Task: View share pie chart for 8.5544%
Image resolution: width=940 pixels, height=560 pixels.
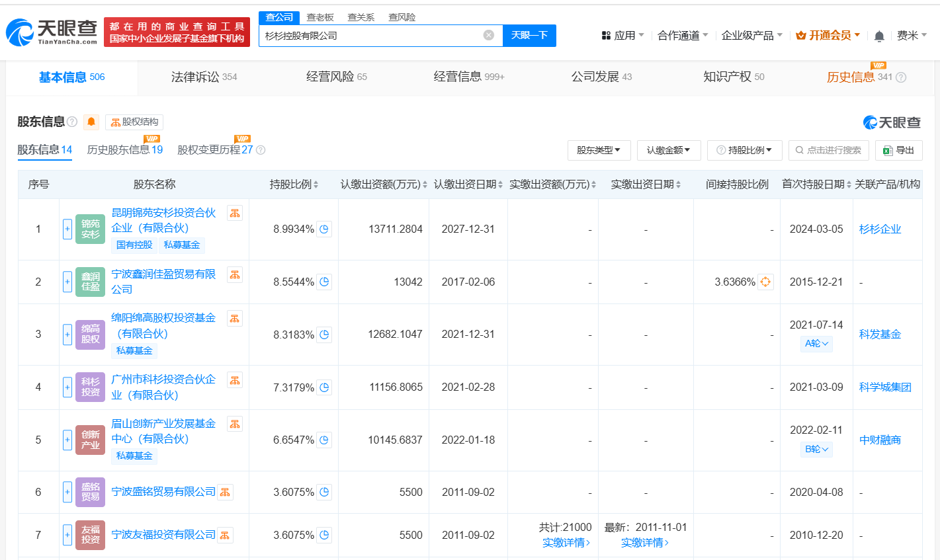Action: coord(324,282)
